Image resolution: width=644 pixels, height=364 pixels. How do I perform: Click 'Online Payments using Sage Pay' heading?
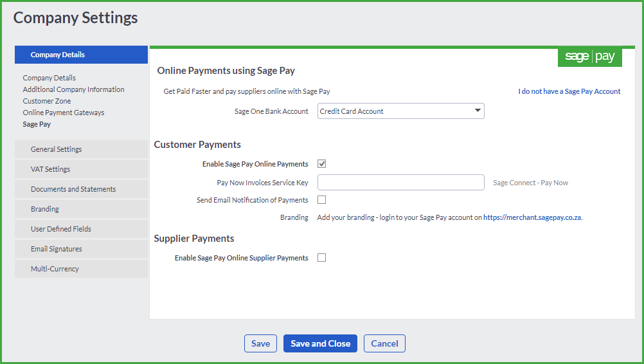click(x=226, y=71)
